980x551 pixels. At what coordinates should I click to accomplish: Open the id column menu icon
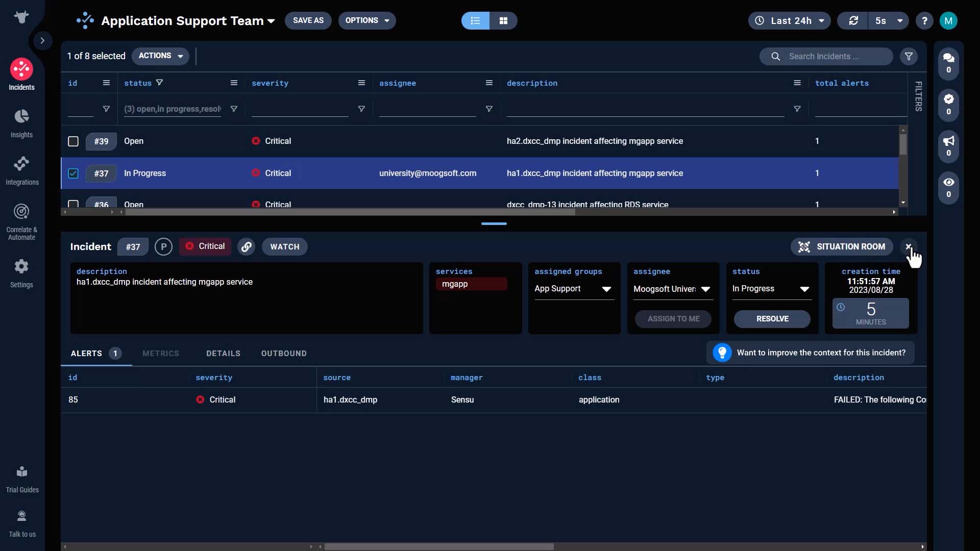pyautogui.click(x=106, y=83)
